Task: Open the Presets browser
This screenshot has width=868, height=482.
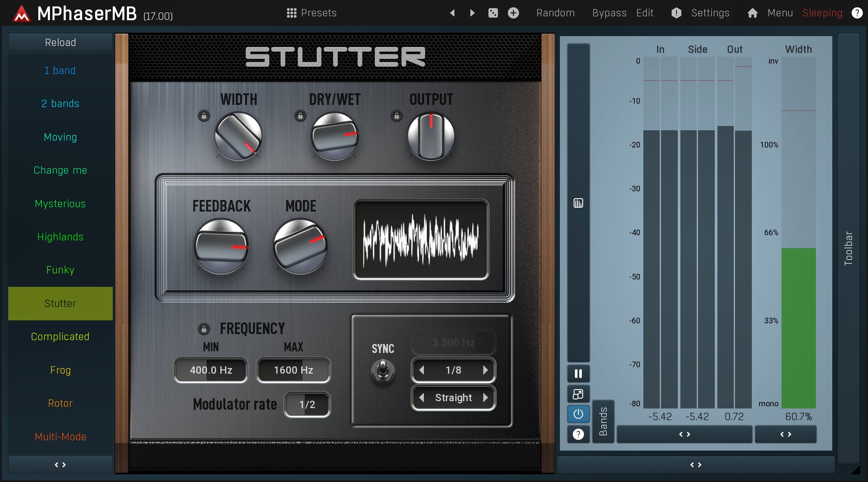Action: coord(312,13)
